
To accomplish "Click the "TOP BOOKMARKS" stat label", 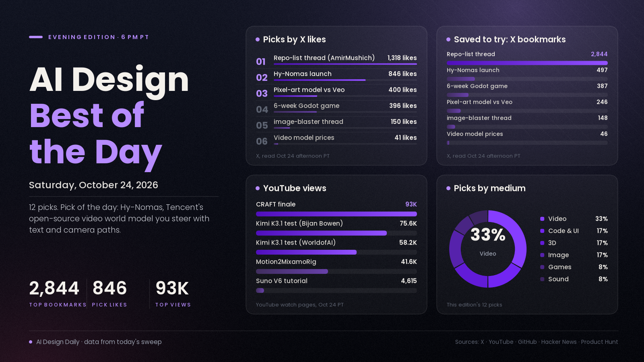I will (x=58, y=305).
